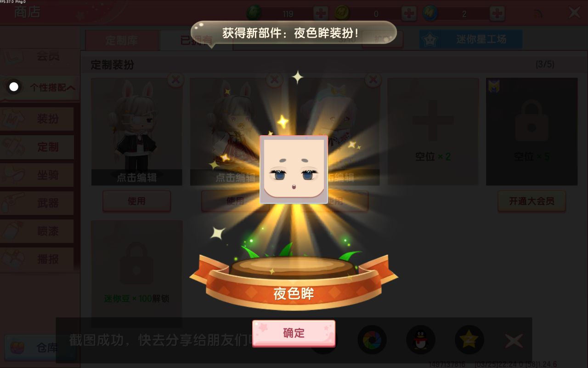Open the 武器 weapons category
588x368 pixels.
tap(37, 203)
